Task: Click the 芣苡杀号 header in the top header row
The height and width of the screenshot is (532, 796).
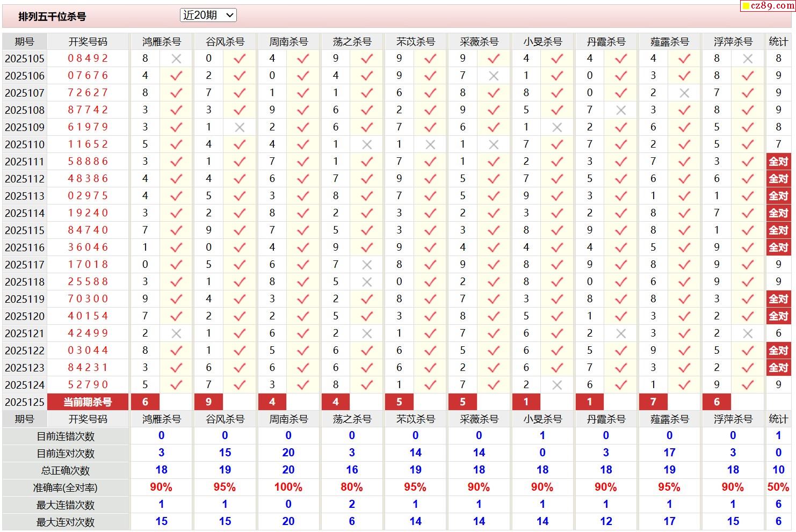Action: 416,42
